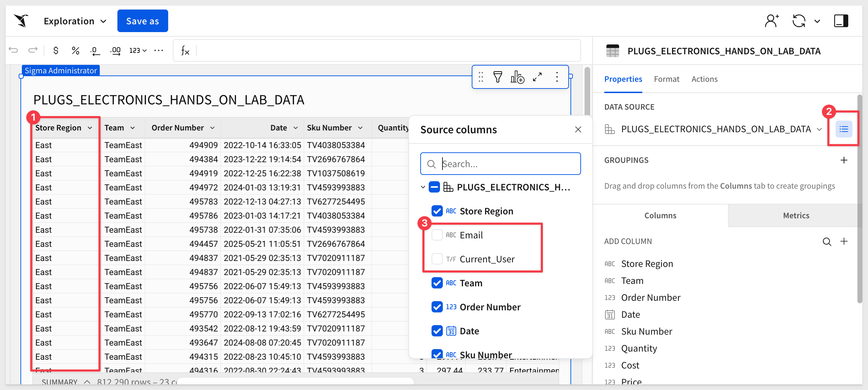Viewport: 868px width, 390px height.
Task: Increase decimal places
Action: coord(115,51)
